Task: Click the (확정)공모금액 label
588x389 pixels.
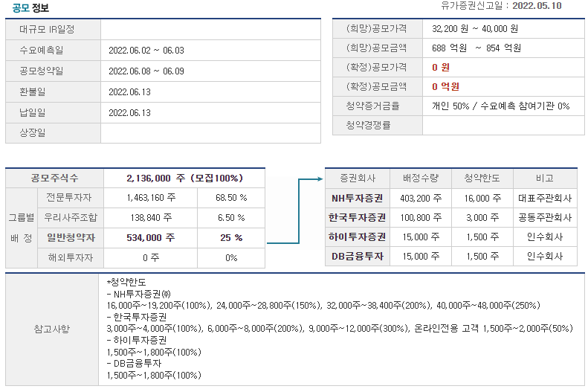Action: tap(376, 87)
